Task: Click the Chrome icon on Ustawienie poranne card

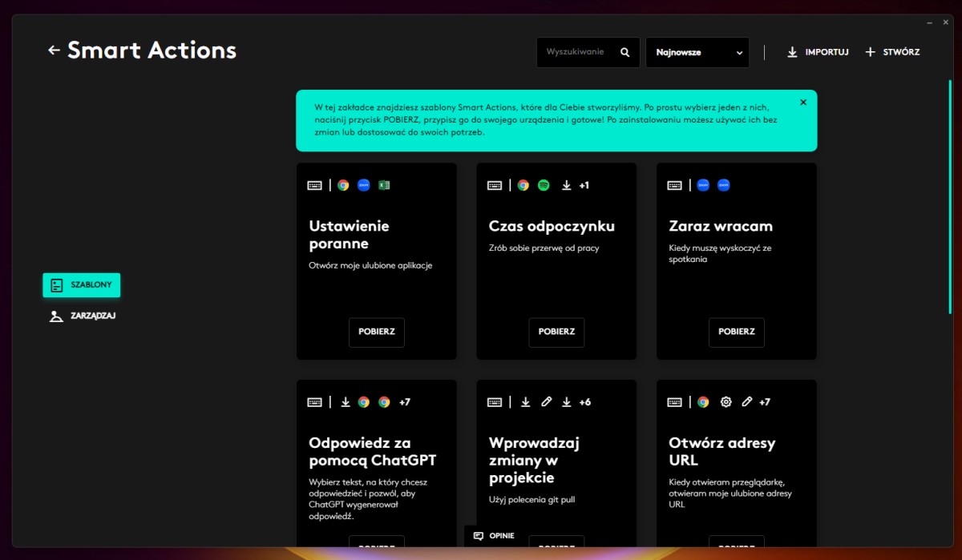Action: (x=343, y=185)
